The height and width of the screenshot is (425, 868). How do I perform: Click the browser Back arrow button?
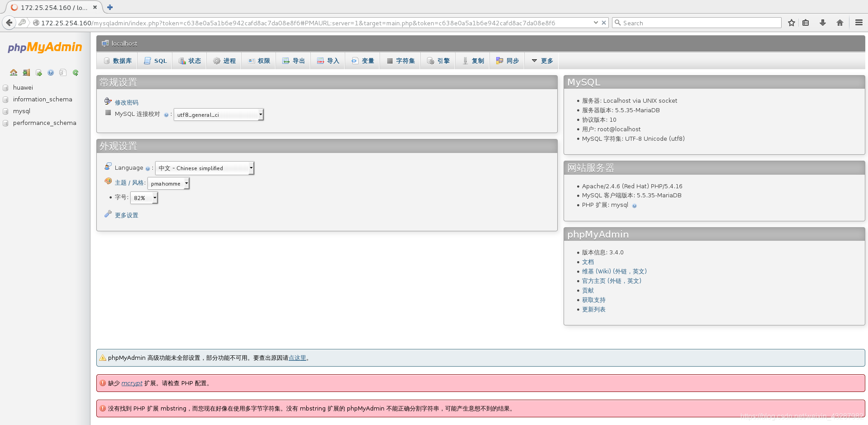click(9, 23)
